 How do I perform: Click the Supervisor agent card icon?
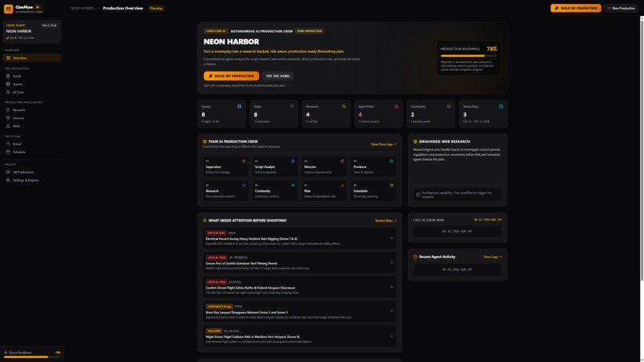244,161
